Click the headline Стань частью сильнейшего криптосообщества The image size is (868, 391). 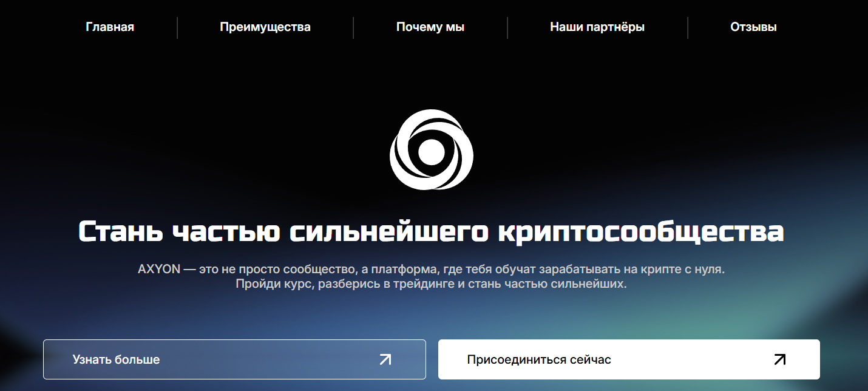(x=432, y=232)
